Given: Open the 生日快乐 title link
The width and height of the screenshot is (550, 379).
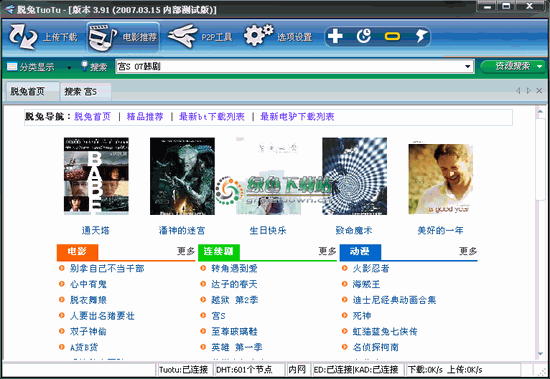Looking at the screenshot, I should pyautogui.click(x=268, y=231).
